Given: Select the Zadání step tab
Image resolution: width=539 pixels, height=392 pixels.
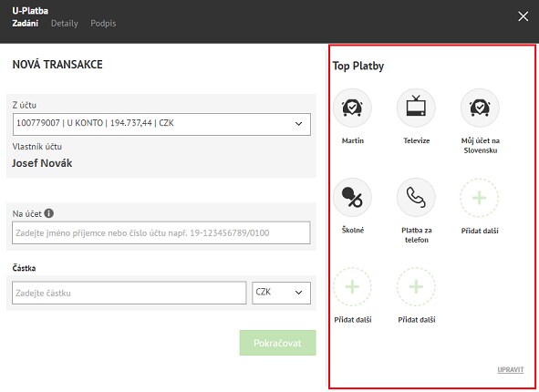Looking at the screenshot, I should (26, 24).
